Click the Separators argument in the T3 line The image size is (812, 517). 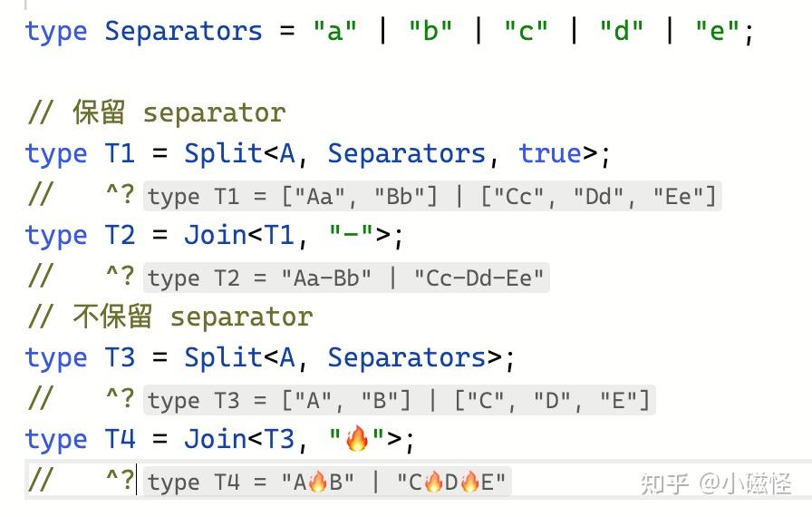[x=406, y=357]
